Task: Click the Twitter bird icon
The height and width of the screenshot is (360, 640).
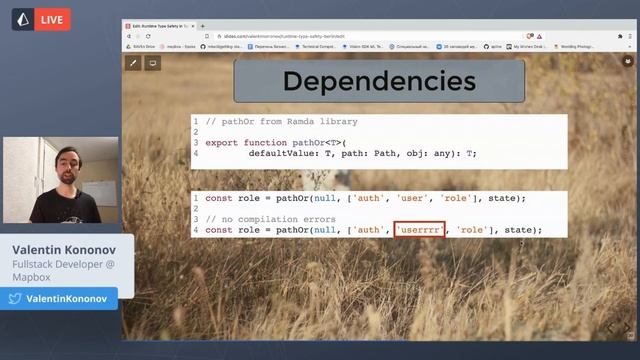Action: click(15, 299)
